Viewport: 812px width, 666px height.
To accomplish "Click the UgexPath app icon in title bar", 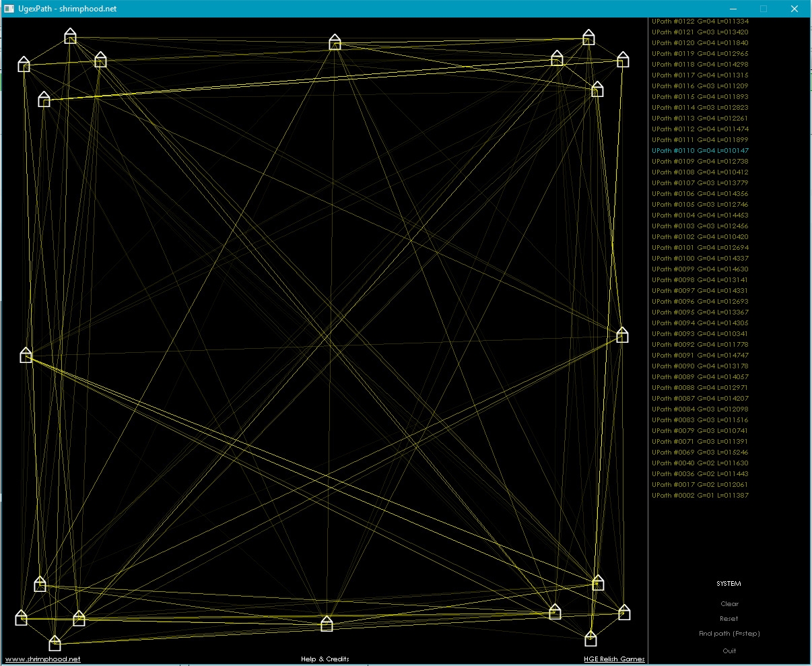I will [9, 9].
